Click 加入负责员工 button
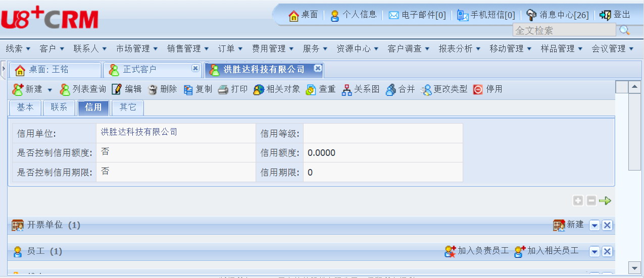This screenshot has height=278, width=644. 476,251
